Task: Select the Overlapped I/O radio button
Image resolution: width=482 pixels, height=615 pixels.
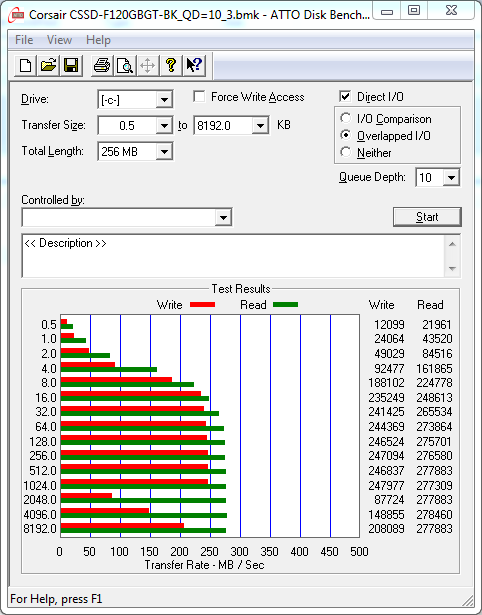Action: pos(346,135)
